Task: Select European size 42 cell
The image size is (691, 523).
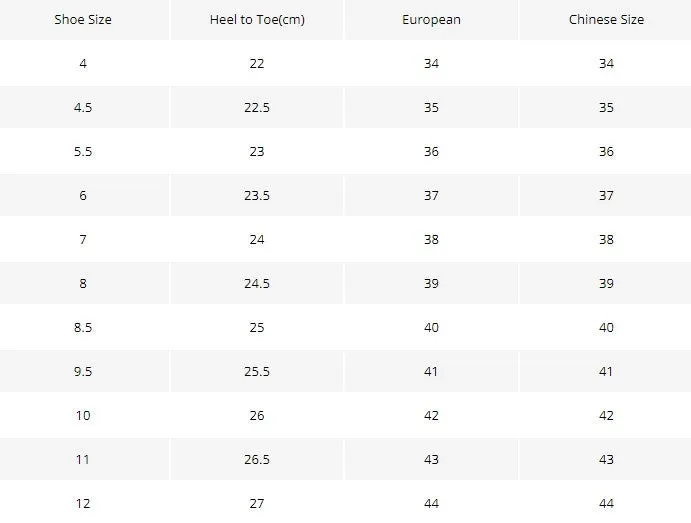Action: pos(431,415)
